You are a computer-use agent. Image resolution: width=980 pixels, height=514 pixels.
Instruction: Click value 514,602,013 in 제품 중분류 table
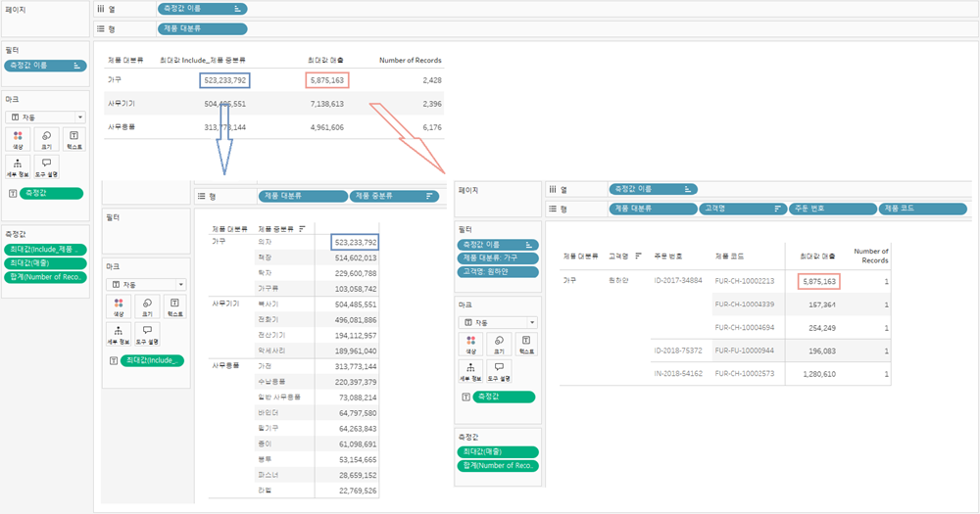(356, 257)
